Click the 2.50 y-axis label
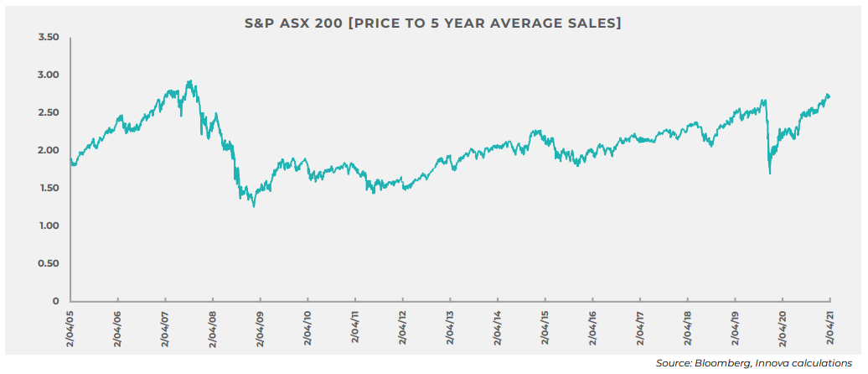 pos(49,113)
